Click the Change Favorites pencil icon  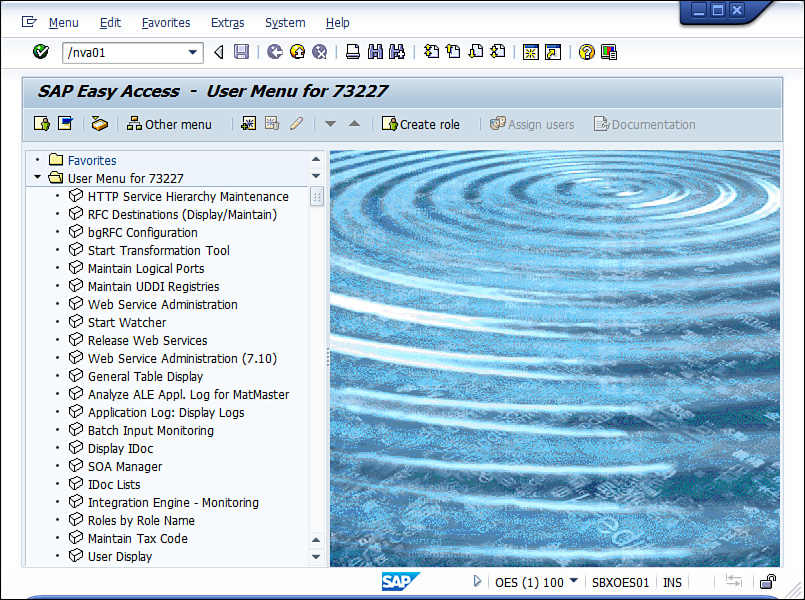coord(296,124)
